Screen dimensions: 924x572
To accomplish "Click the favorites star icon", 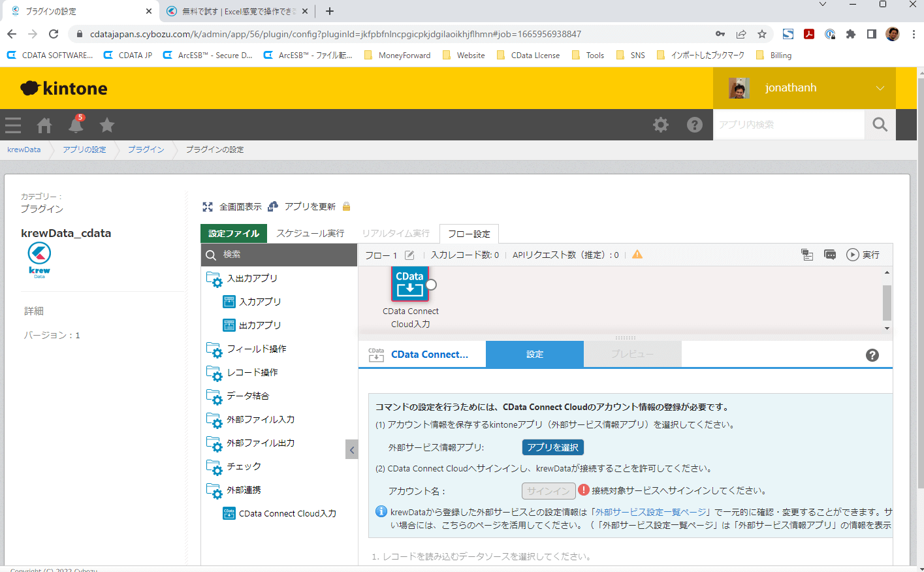I will point(107,125).
